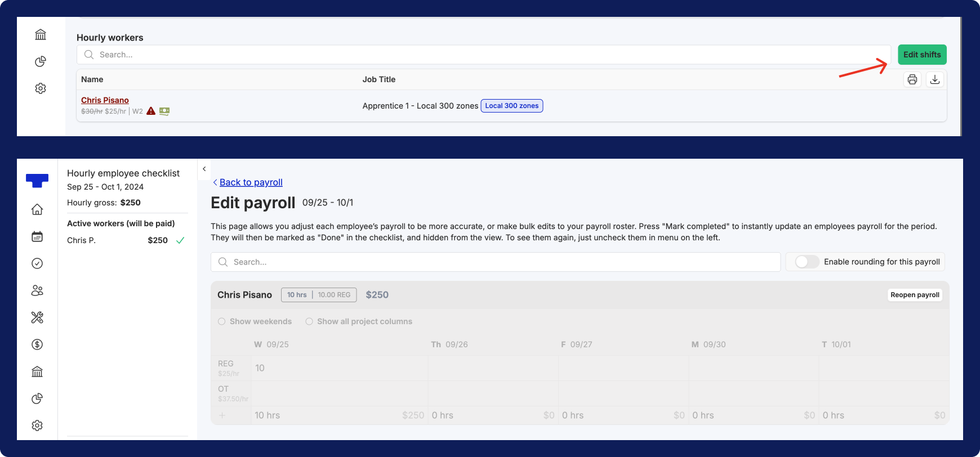Click the red warning triangle next to Chris Pisano
980x457 pixels.
(x=151, y=111)
